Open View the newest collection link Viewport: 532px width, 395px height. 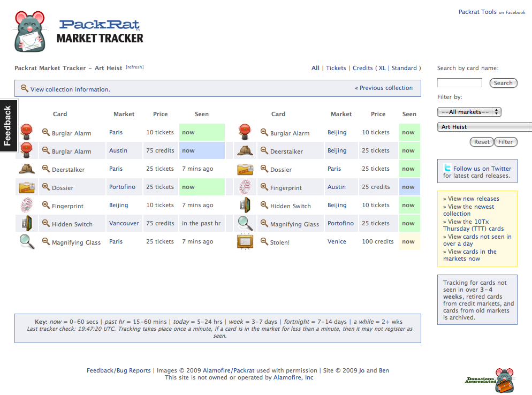pyautogui.click(x=468, y=210)
